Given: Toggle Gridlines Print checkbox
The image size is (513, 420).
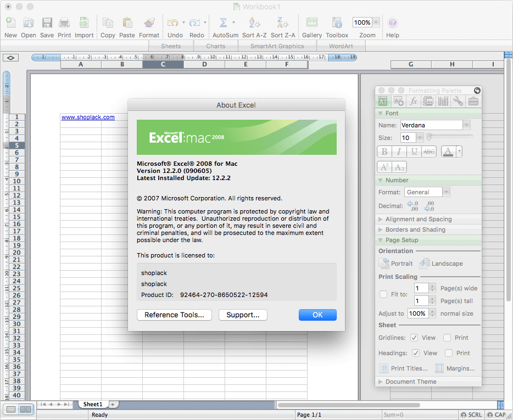Looking at the screenshot, I should [x=447, y=338].
